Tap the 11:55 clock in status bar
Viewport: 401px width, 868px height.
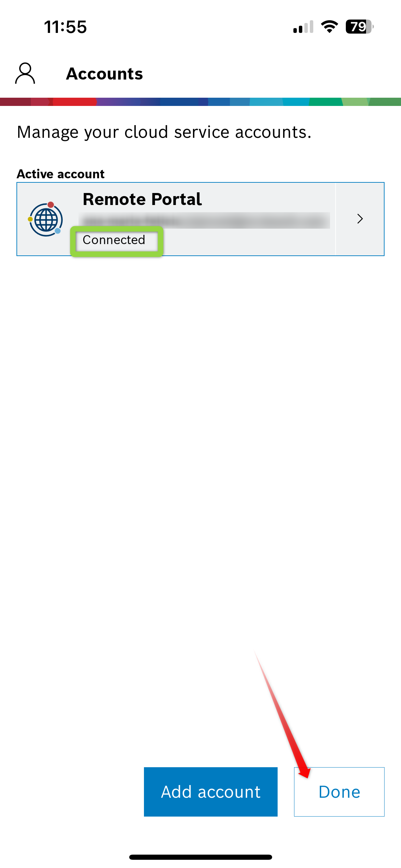65,27
